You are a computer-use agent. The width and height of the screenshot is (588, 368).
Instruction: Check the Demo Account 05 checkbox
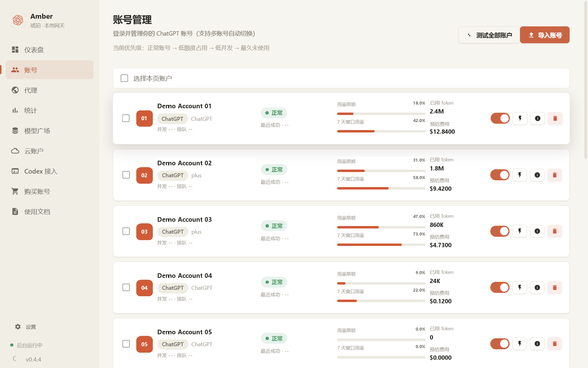coord(126,344)
